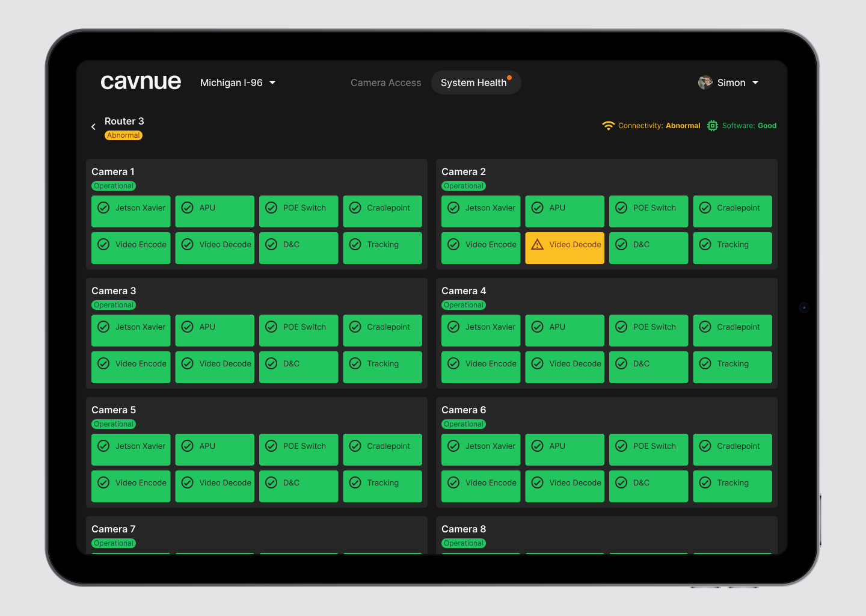This screenshot has width=866, height=616.
Task: Switch to the Camera Access tab
Action: [x=385, y=82]
